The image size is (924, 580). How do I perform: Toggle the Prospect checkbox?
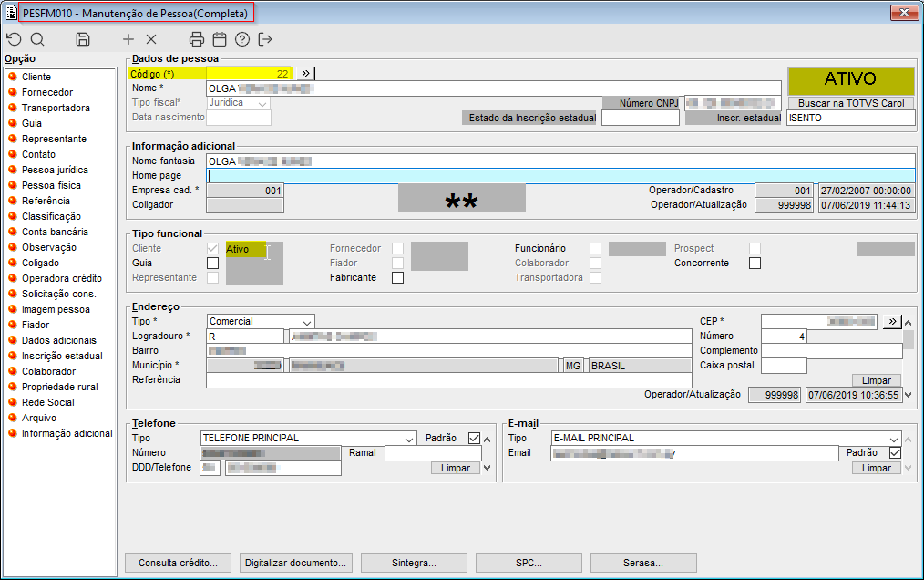755,248
